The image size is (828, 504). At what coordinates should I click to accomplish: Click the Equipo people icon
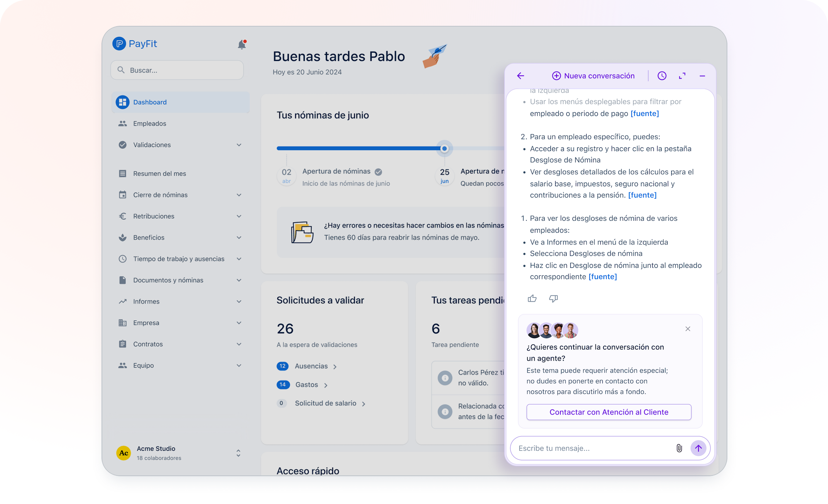point(123,366)
